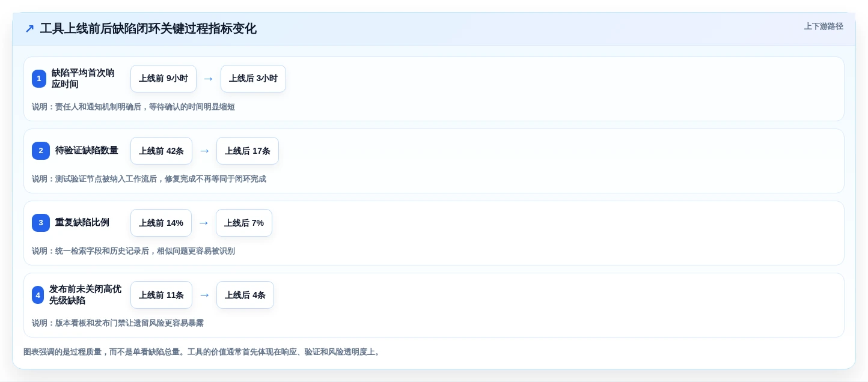The image size is (868, 382).
Task: Click the 上线前 42条 value box
Action: click(x=161, y=151)
